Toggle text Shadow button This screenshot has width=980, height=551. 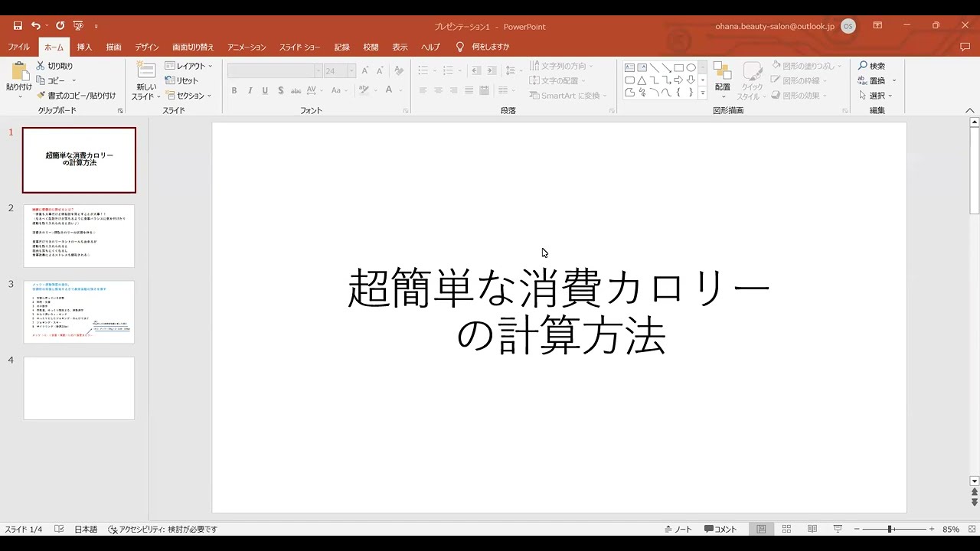(281, 90)
